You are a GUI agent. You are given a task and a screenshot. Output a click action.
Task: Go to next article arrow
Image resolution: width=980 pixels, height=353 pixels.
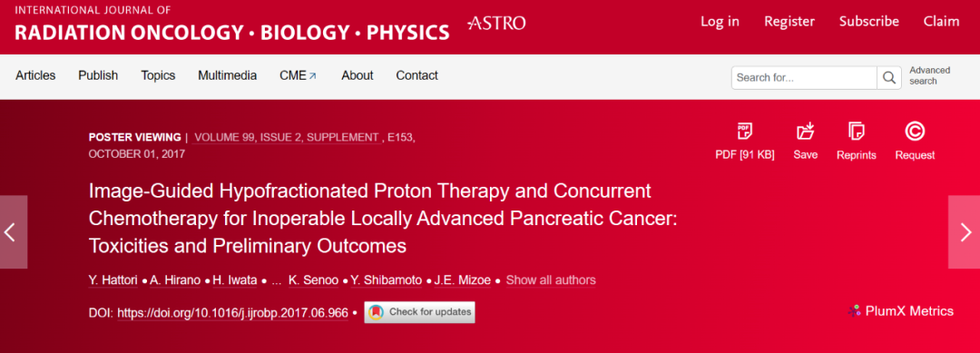pyautogui.click(x=965, y=232)
